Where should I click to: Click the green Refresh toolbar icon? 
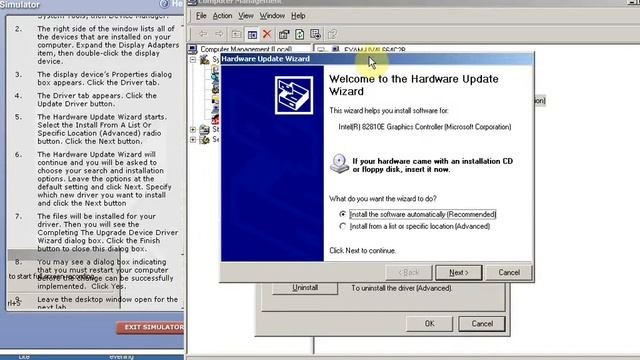(x=300, y=34)
